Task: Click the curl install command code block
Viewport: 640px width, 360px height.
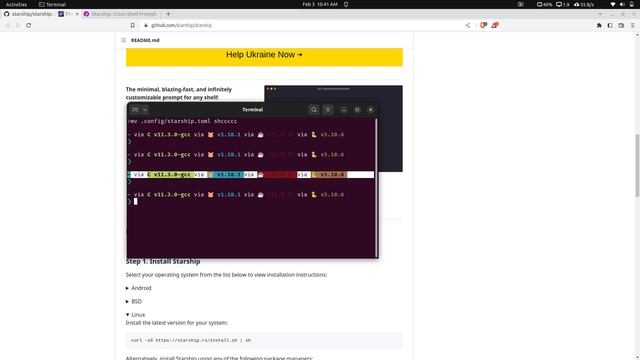Action: pyautogui.click(x=264, y=340)
